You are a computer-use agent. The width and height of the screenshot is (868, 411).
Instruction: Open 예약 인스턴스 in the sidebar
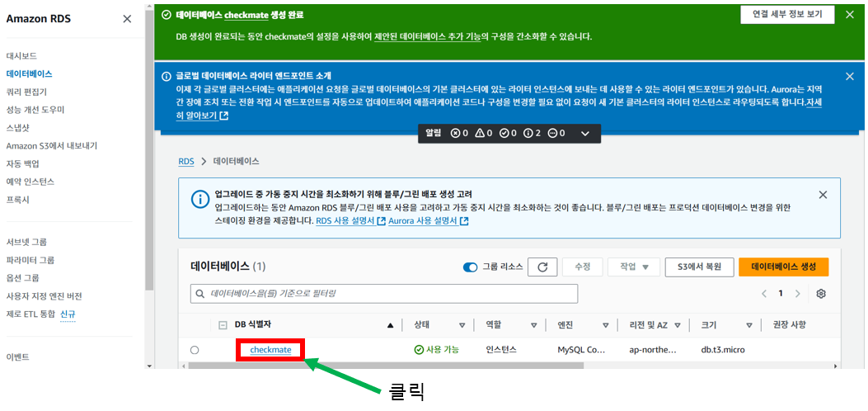pos(30,182)
